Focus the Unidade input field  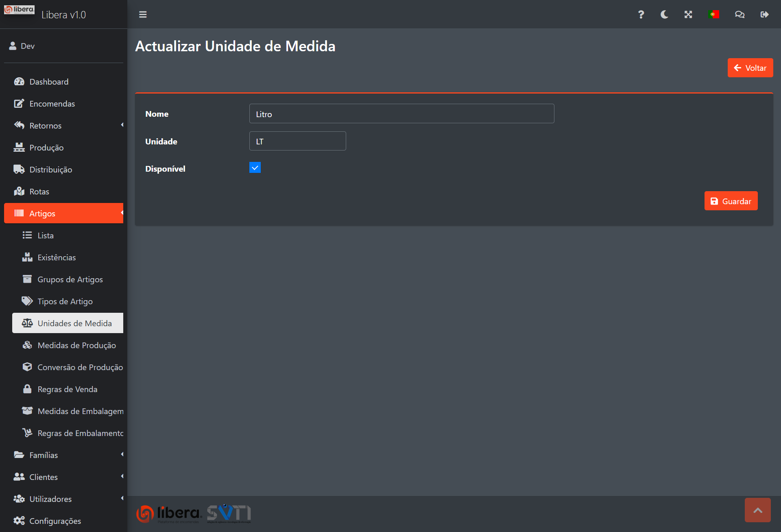click(x=297, y=141)
